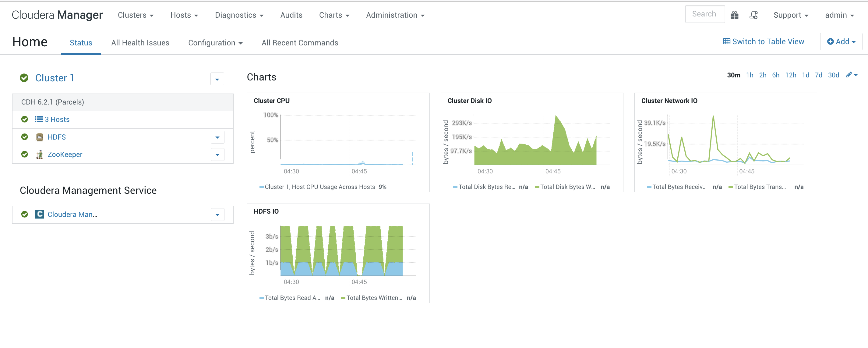Open the parcels gift icon in the header

(735, 15)
